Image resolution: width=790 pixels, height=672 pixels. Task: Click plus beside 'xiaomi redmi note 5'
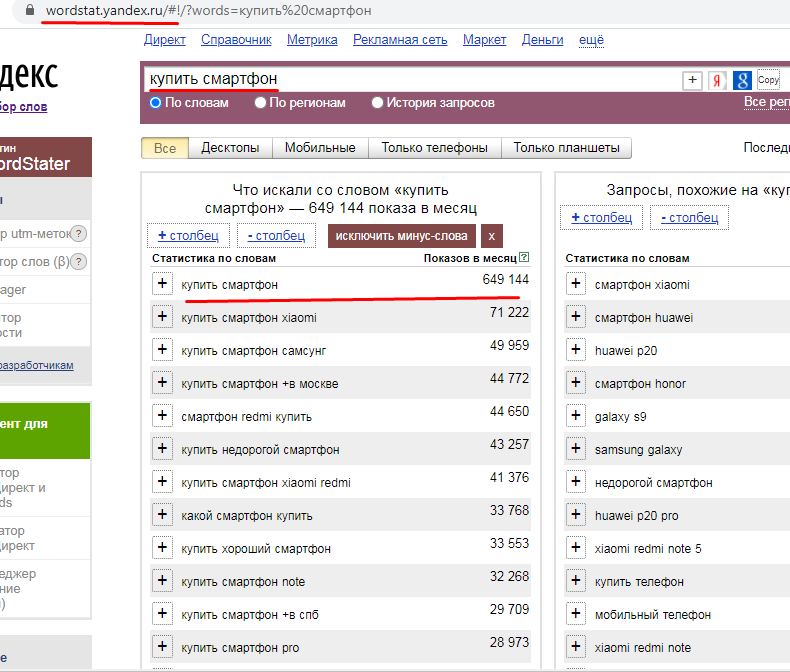[576, 548]
